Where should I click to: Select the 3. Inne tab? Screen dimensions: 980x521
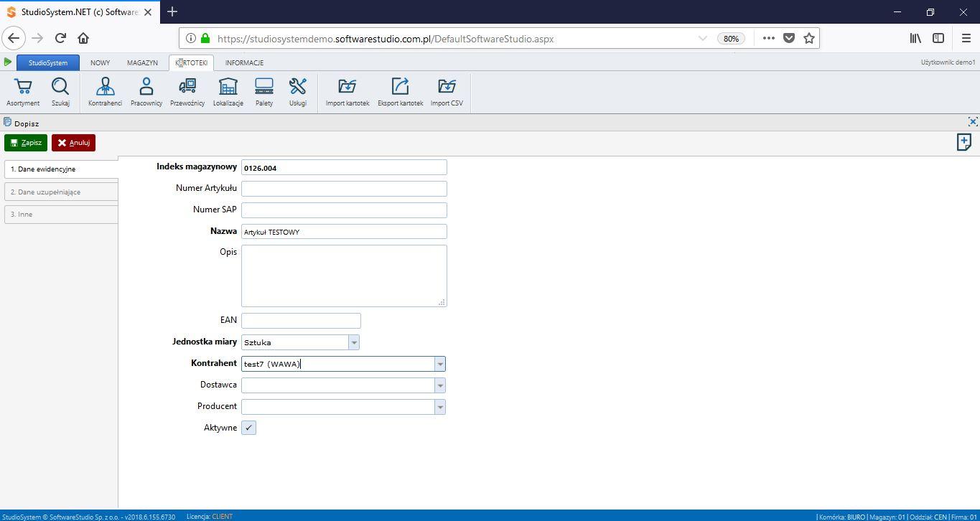coord(61,214)
